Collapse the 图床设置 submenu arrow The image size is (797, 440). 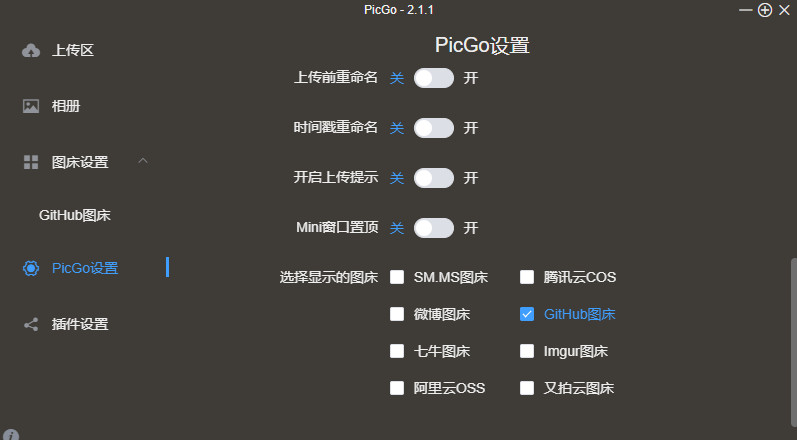143,161
